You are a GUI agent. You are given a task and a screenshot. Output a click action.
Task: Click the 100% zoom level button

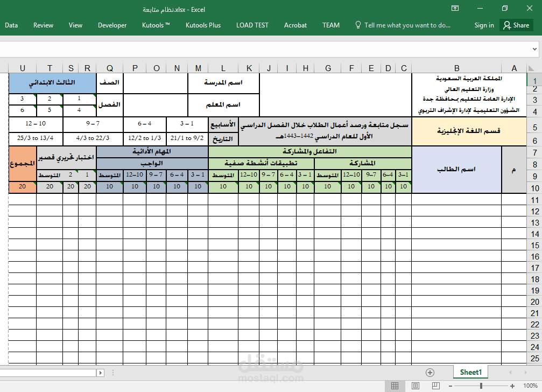pyautogui.click(x=530, y=386)
